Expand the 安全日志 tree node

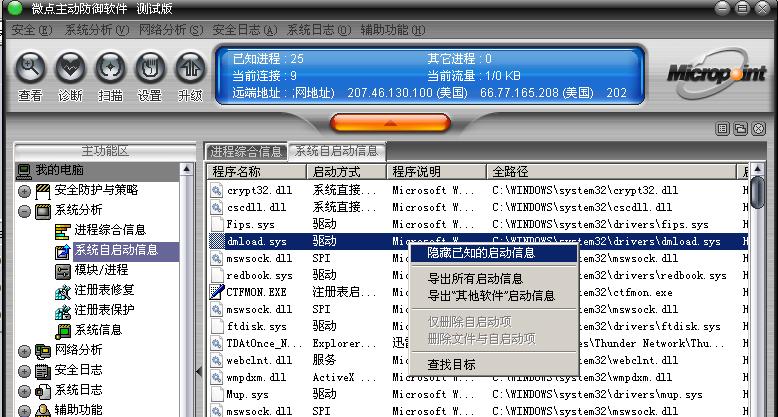point(24,372)
